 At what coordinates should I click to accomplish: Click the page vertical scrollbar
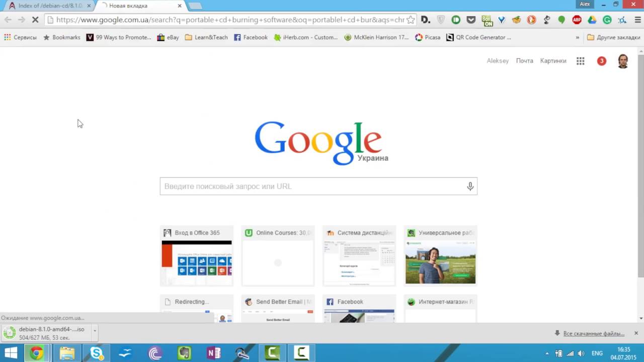[640, 166]
